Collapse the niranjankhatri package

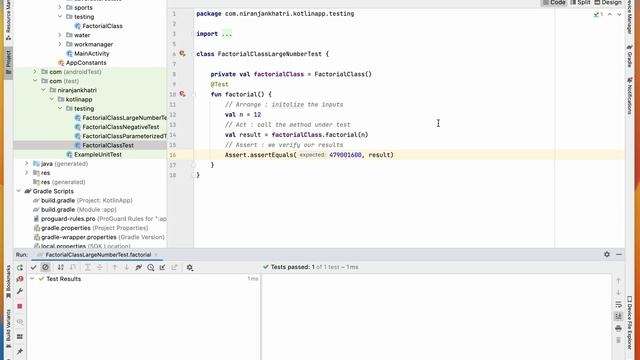click(44, 90)
